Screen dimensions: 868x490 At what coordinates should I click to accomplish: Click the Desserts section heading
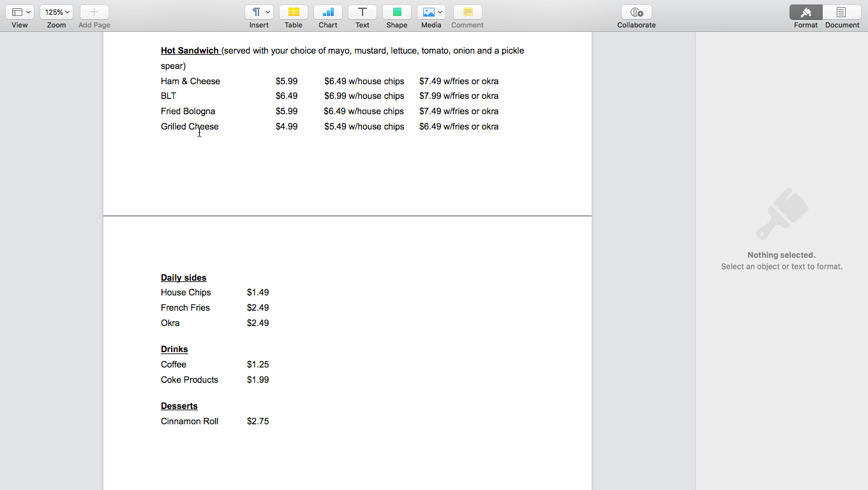click(x=179, y=406)
